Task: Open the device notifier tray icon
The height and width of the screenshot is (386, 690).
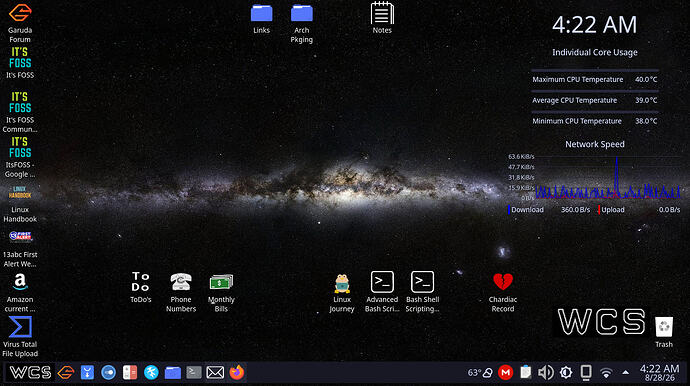Action: tap(586, 373)
